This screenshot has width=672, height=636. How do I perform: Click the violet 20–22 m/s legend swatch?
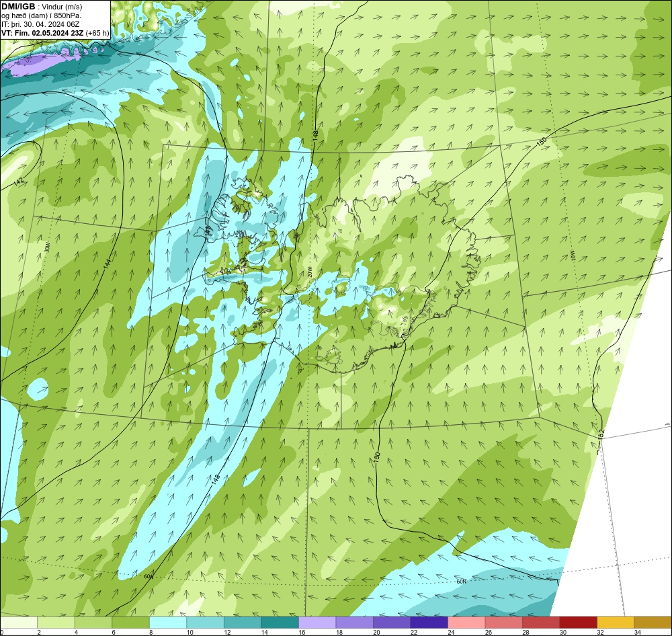coord(392,623)
